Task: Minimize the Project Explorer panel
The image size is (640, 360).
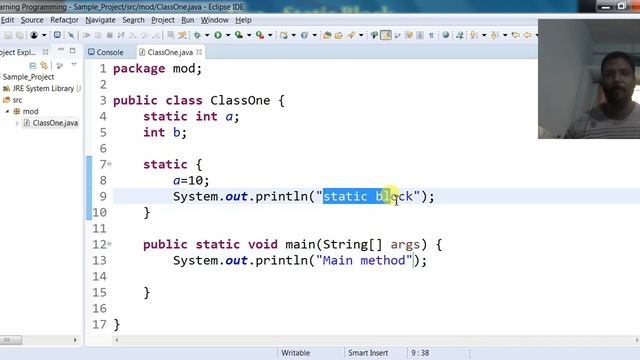Action: [61, 50]
